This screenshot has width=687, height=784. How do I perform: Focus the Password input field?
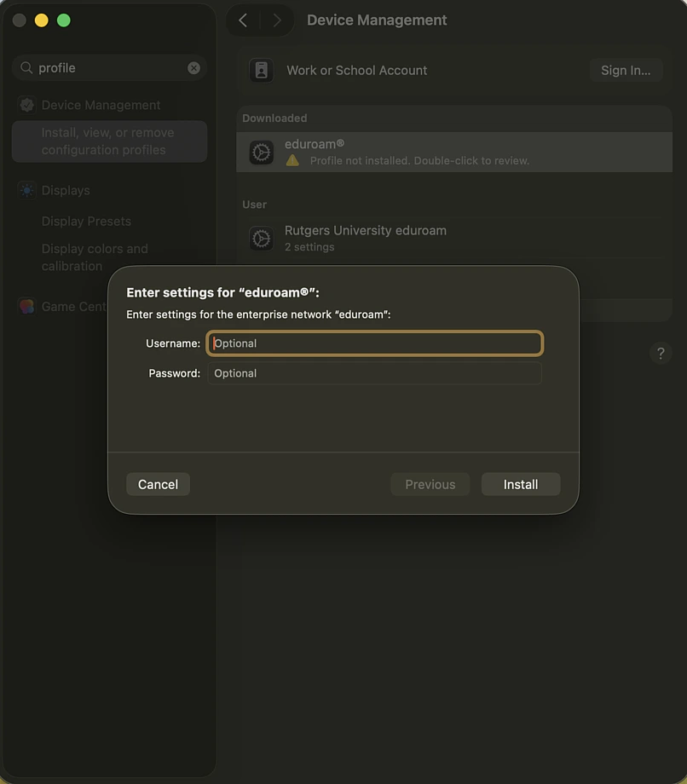click(374, 373)
